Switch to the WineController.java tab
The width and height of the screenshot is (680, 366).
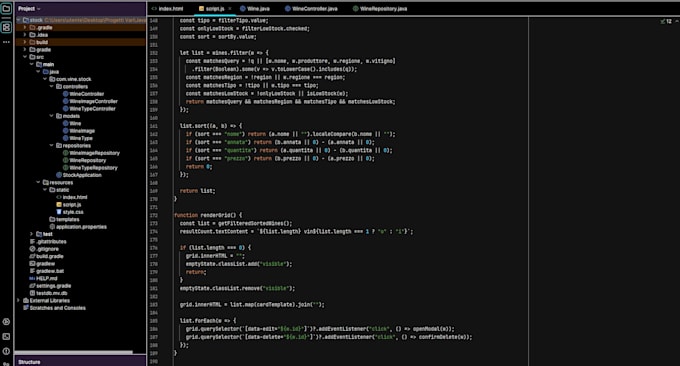pos(311,9)
